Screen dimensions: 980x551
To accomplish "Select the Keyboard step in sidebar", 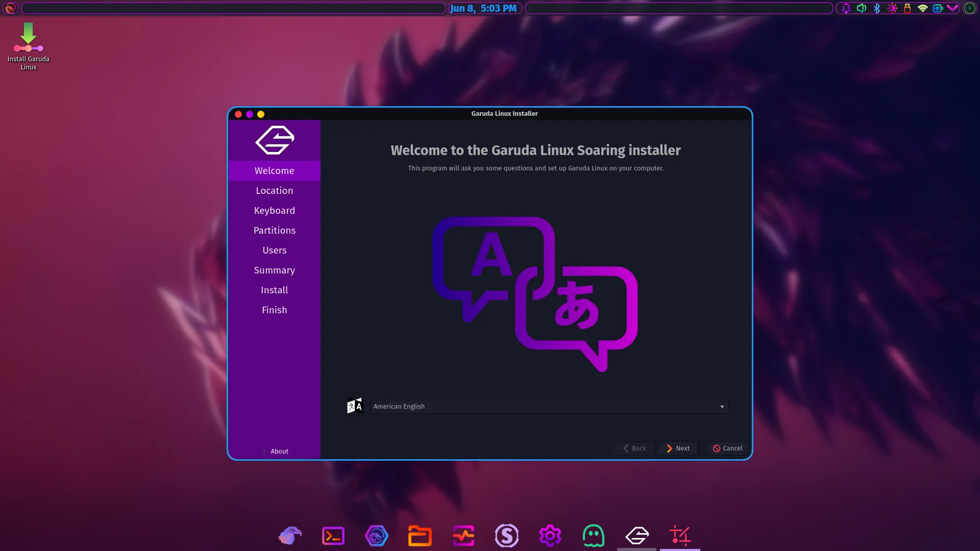I will click(275, 211).
